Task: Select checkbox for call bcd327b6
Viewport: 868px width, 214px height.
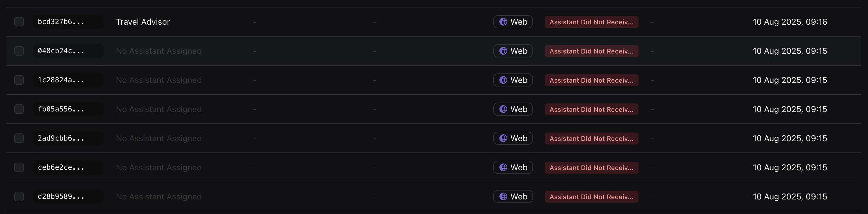Action: pyautogui.click(x=19, y=22)
